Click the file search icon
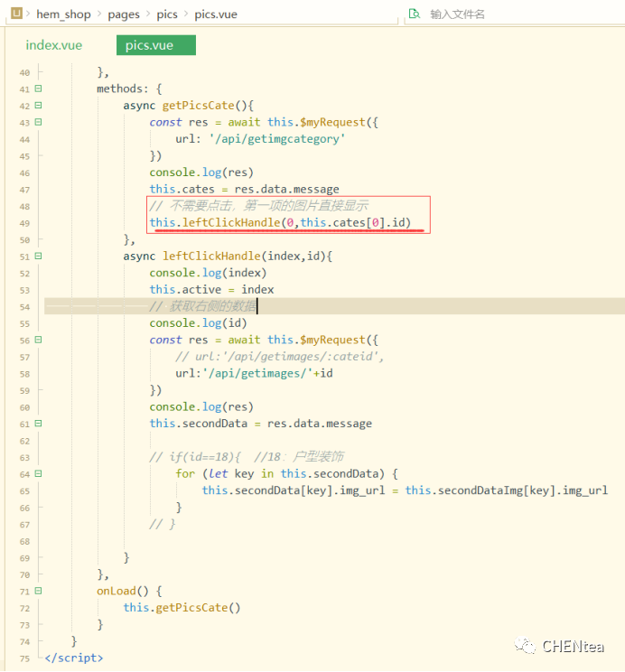The height and width of the screenshot is (672, 625). point(415,14)
